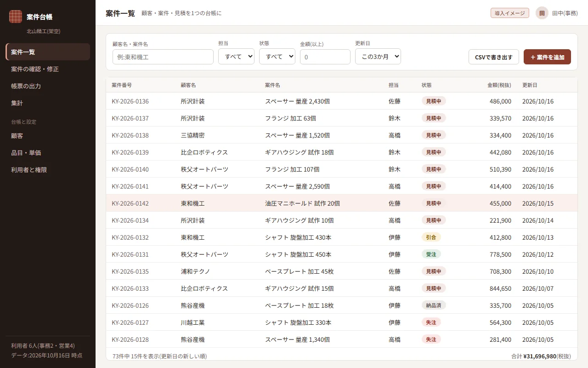Screen dimensions: 588x368
Task: Click amount 844,650
Action: 500,288
